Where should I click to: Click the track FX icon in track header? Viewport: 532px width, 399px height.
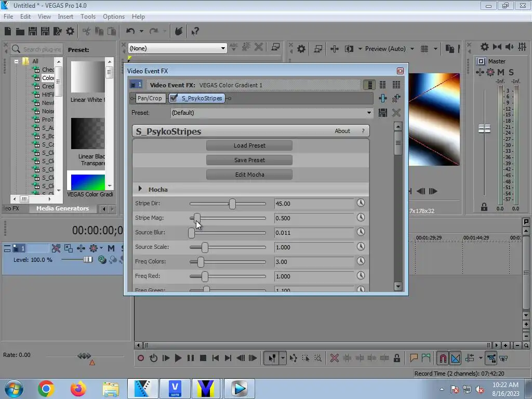point(81,248)
